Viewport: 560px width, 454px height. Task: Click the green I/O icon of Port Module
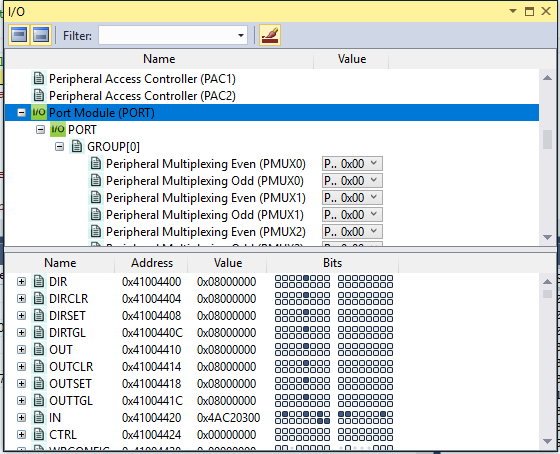click(x=39, y=113)
